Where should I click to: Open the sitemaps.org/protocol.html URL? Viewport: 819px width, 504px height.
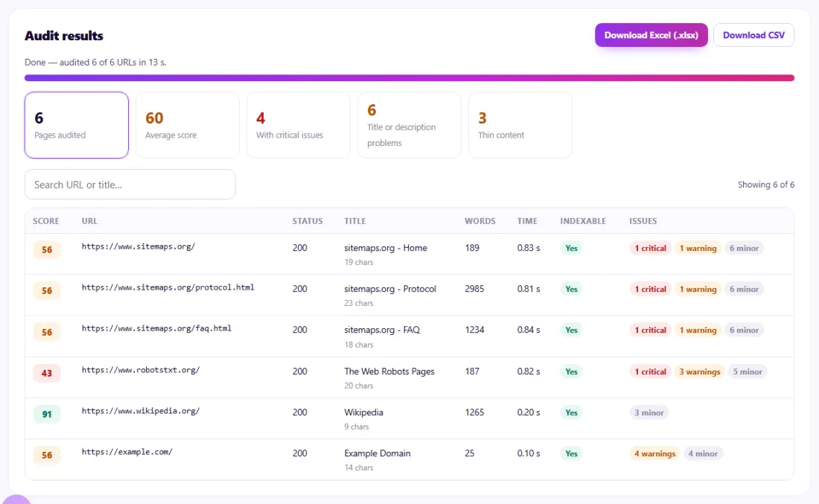pyautogui.click(x=168, y=287)
